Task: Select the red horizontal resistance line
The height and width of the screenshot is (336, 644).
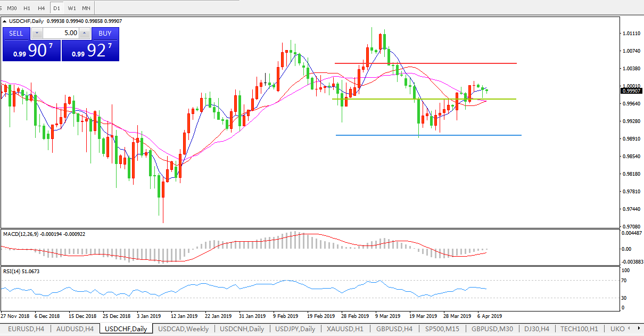Action: [426, 63]
